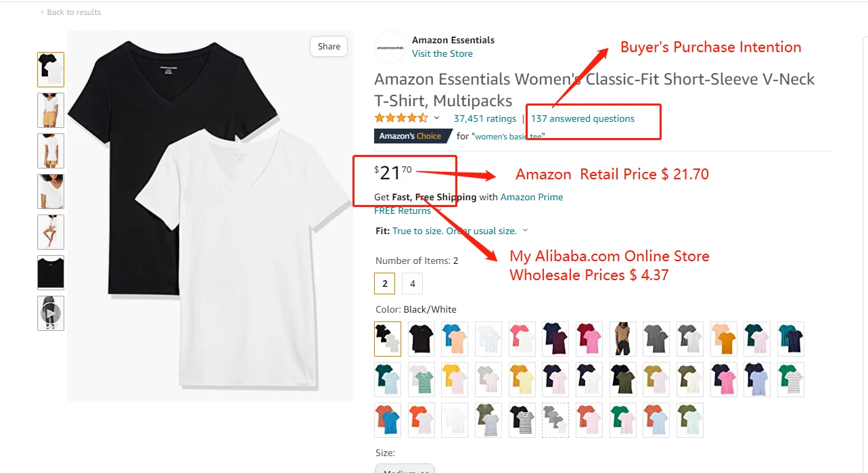
Task: Click the Share button
Action: tap(329, 47)
